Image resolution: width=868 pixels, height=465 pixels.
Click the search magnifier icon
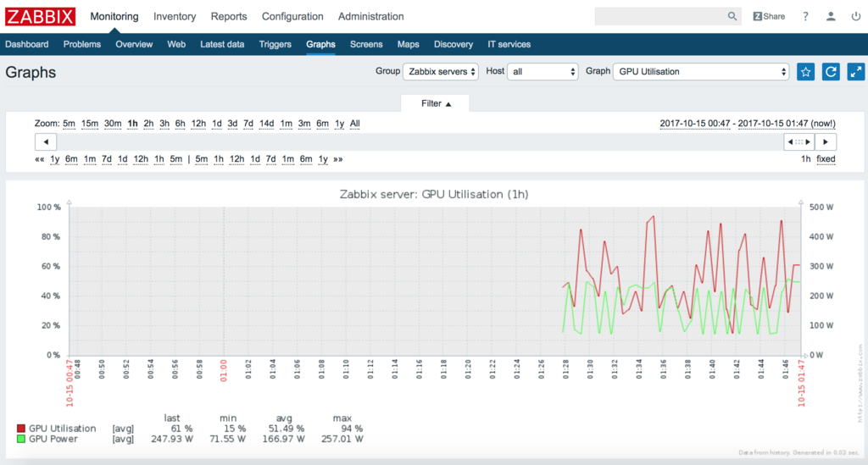732,17
